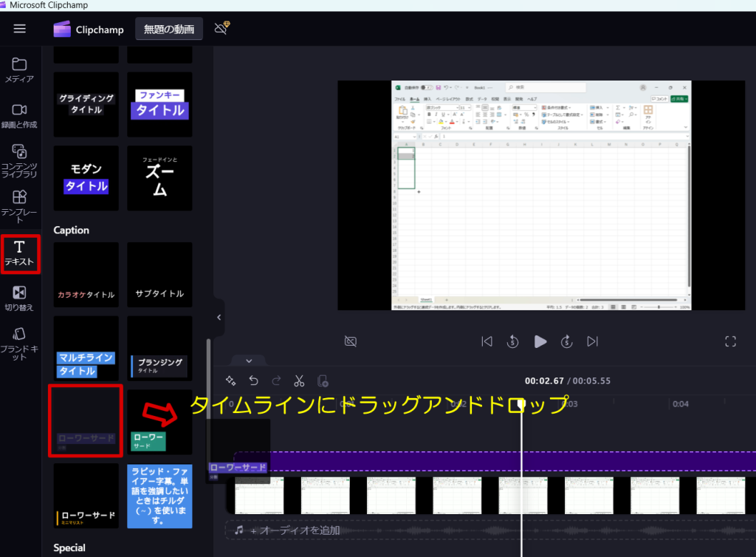
Task: Collapse the side panel with arrow
Action: click(219, 317)
